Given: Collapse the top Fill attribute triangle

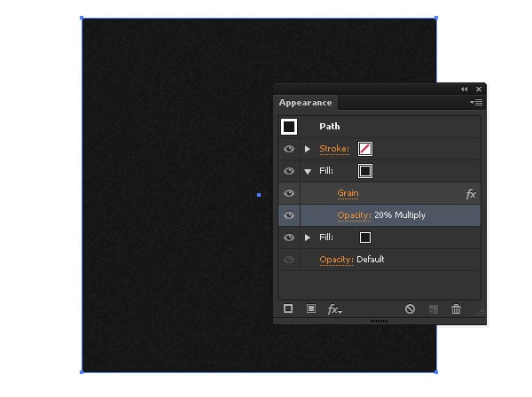Looking at the screenshot, I should [x=308, y=172].
